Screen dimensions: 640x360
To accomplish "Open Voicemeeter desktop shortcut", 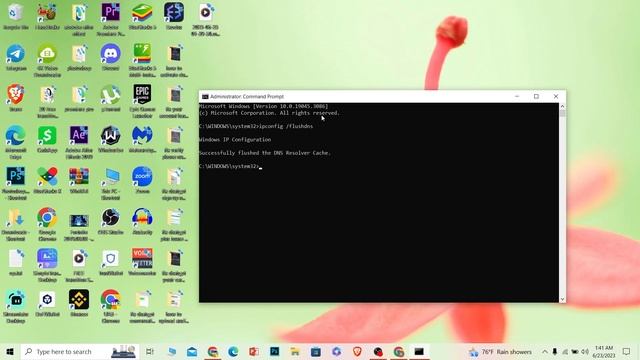I will point(142,262).
